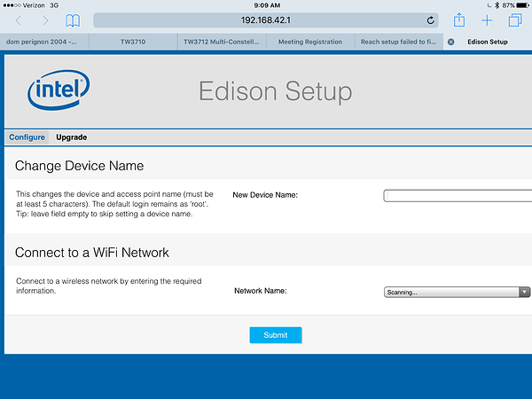Open the Upgrade section
This screenshot has width=532, height=399.
[72, 137]
